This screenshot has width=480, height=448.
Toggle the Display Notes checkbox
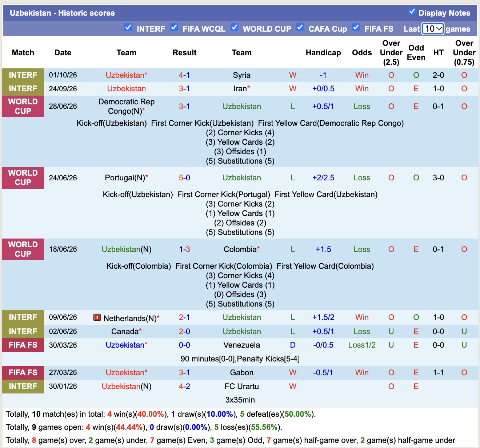pyautogui.click(x=412, y=11)
